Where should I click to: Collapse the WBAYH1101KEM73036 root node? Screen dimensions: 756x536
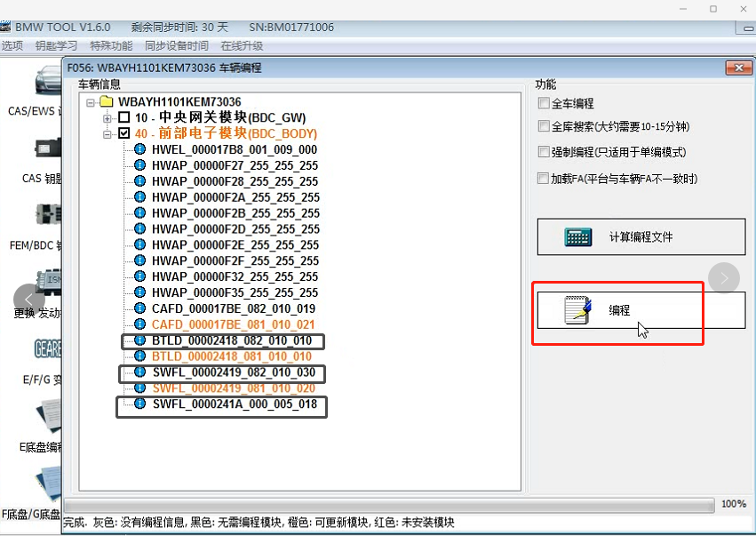pyautogui.click(x=92, y=102)
